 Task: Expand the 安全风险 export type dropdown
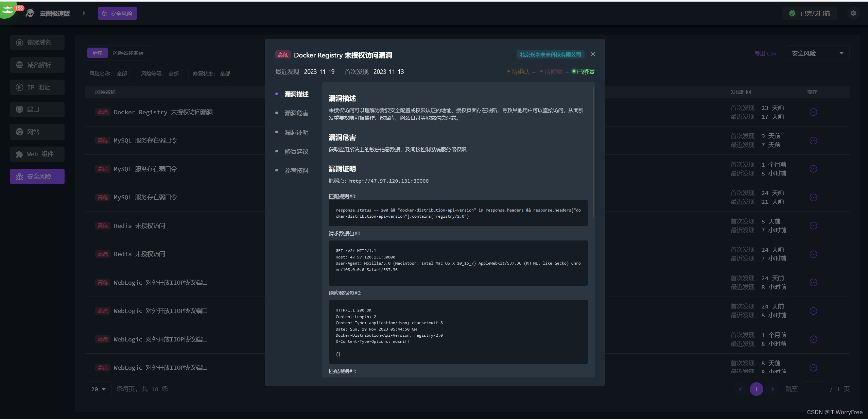[817, 53]
